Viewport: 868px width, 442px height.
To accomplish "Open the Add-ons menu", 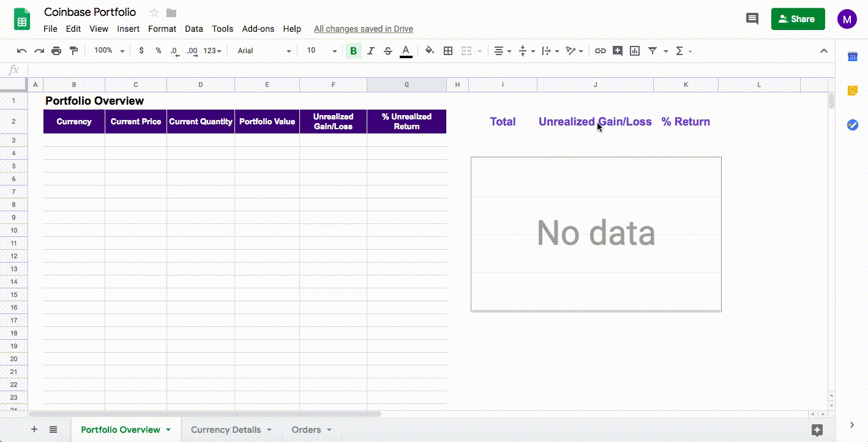I will [258, 29].
